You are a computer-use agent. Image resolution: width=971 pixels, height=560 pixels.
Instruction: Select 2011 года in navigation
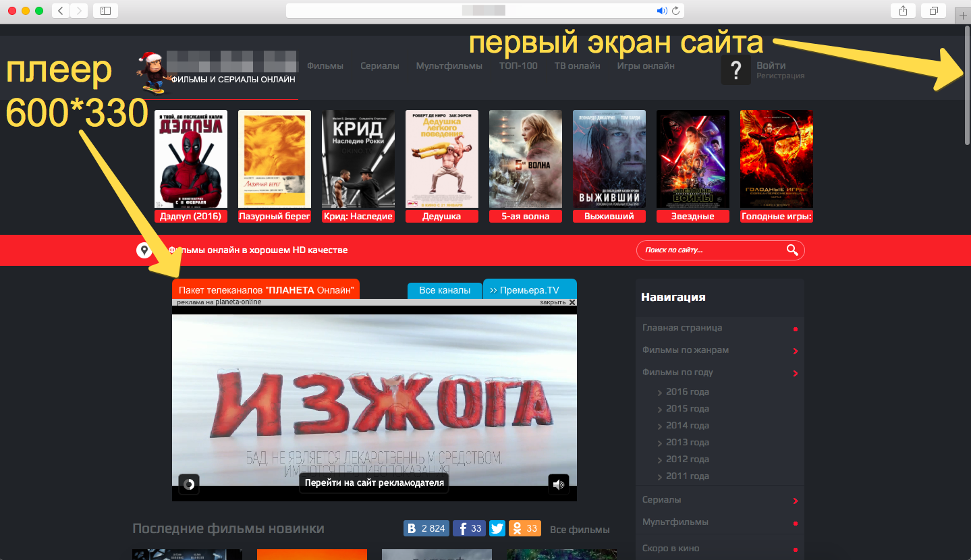[687, 476]
